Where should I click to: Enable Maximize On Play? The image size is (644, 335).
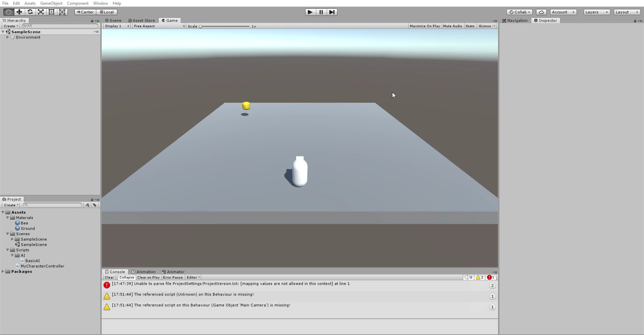[425, 26]
